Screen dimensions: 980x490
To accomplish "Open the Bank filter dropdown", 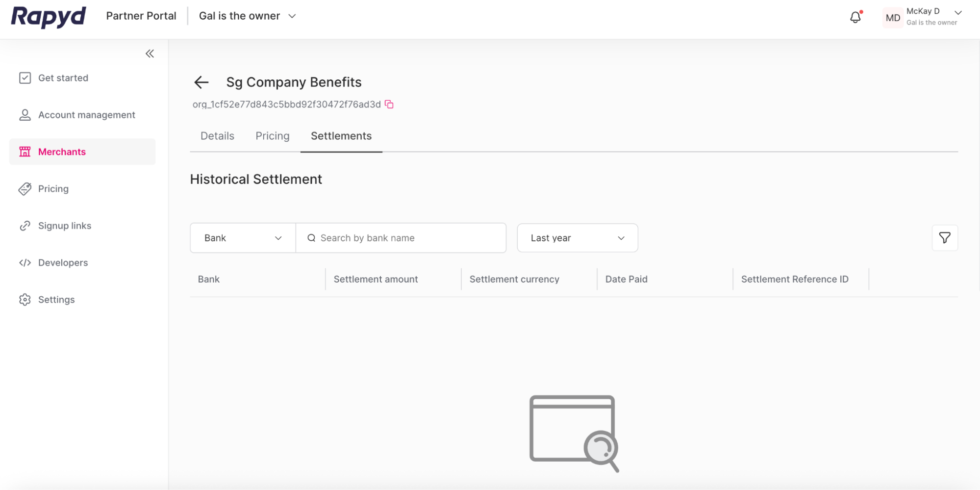I will (x=242, y=238).
